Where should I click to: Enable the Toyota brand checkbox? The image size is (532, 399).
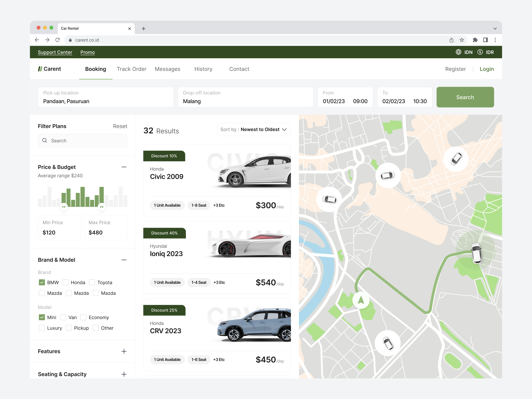(92, 282)
